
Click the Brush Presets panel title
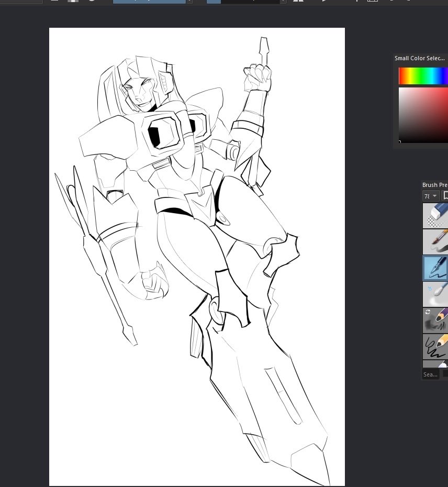pyautogui.click(x=434, y=185)
